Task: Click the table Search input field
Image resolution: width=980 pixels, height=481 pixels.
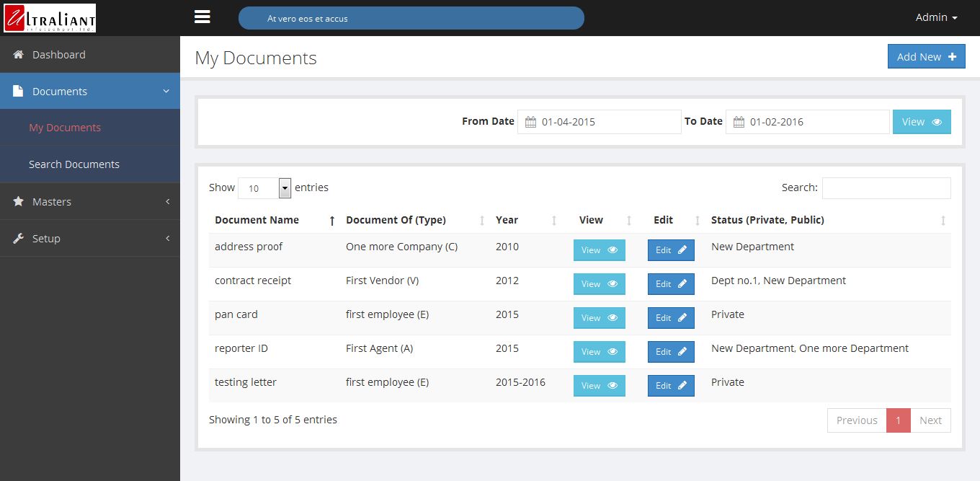Action: (x=886, y=188)
